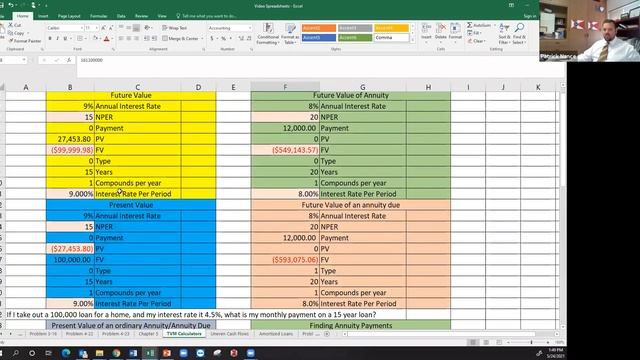The width and height of the screenshot is (640, 360).
Task: Open text orientation options
Action: [x=148, y=28]
